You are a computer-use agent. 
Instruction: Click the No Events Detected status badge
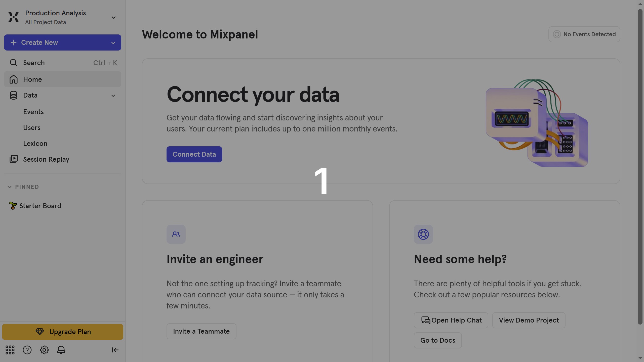(584, 34)
